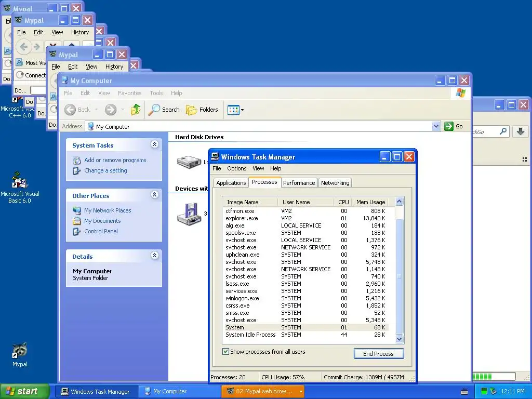Select the Local Disk drive icon
The width and height of the screenshot is (532, 399).
tap(189, 162)
